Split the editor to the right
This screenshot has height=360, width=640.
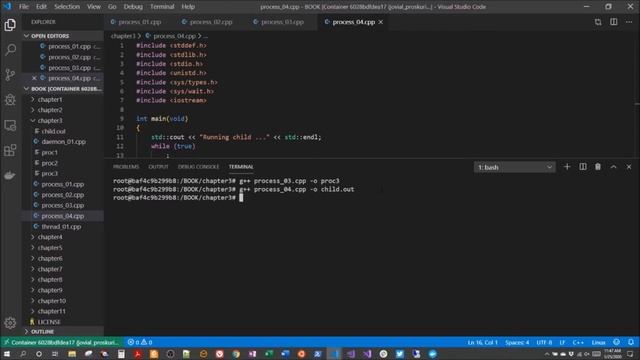[x=614, y=22]
